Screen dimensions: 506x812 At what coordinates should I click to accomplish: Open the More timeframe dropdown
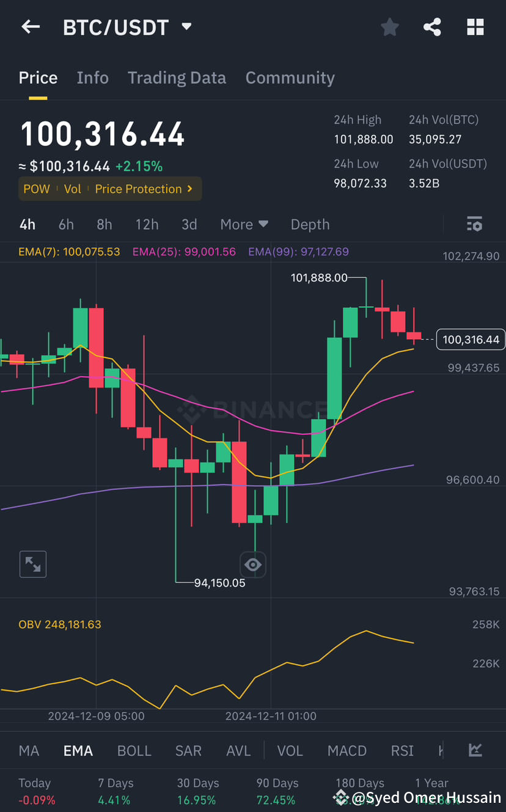(244, 224)
